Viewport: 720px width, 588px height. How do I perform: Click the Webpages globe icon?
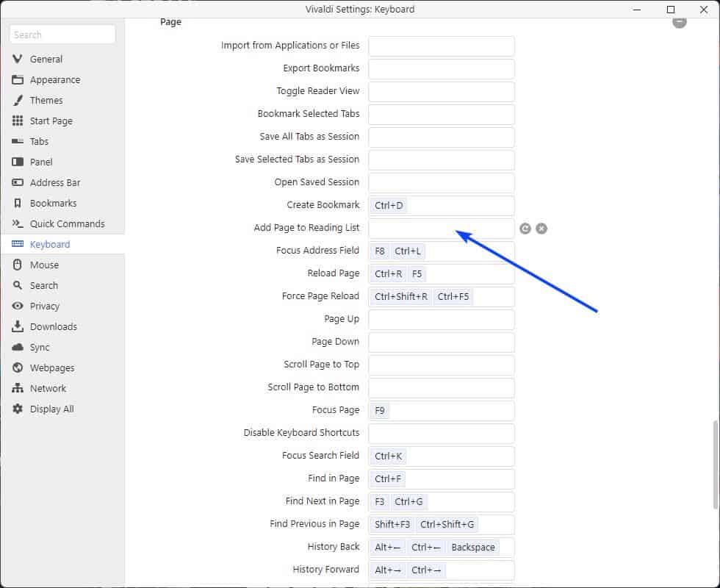(x=16, y=367)
